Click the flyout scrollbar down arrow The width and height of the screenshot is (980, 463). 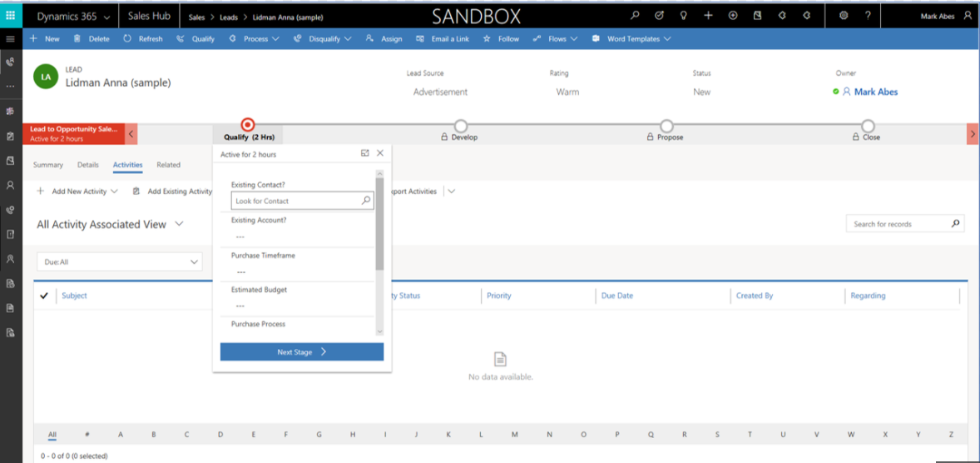click(x=380, y=331)
